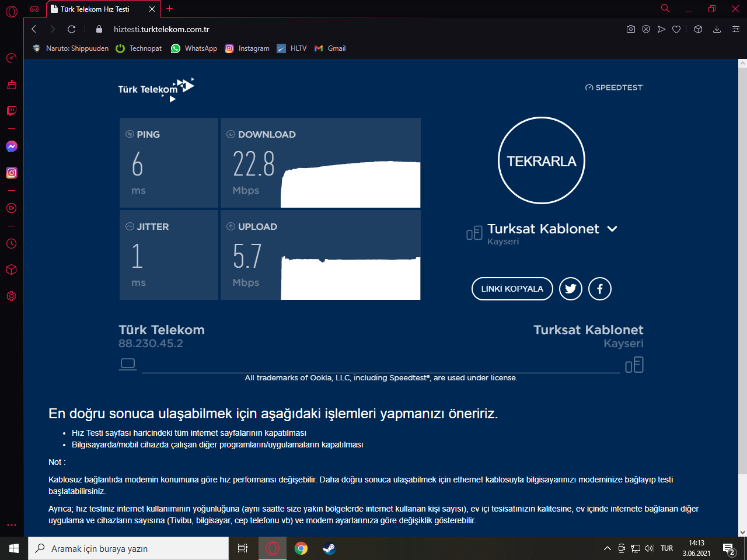Go back to the previous page
Image resolution: width=747 pixels, height=560 pixels.
[x=34, y=29]
